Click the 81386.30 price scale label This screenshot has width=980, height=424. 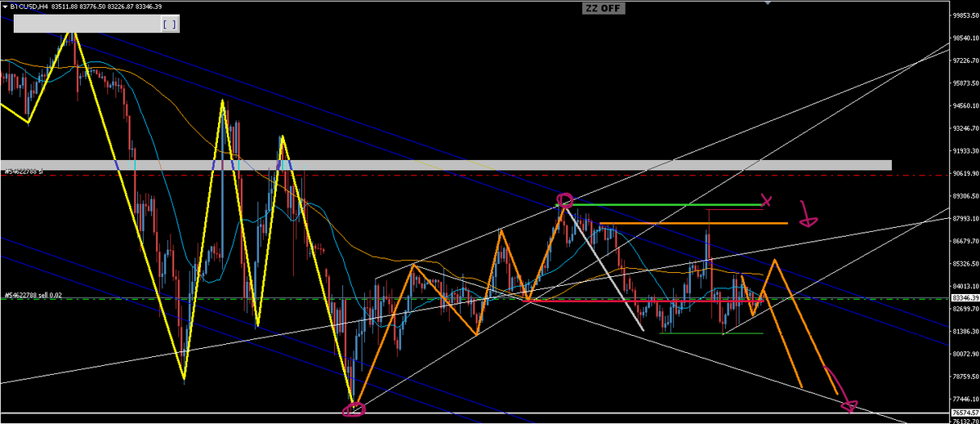pyautogui.click(x=964, y=332)
